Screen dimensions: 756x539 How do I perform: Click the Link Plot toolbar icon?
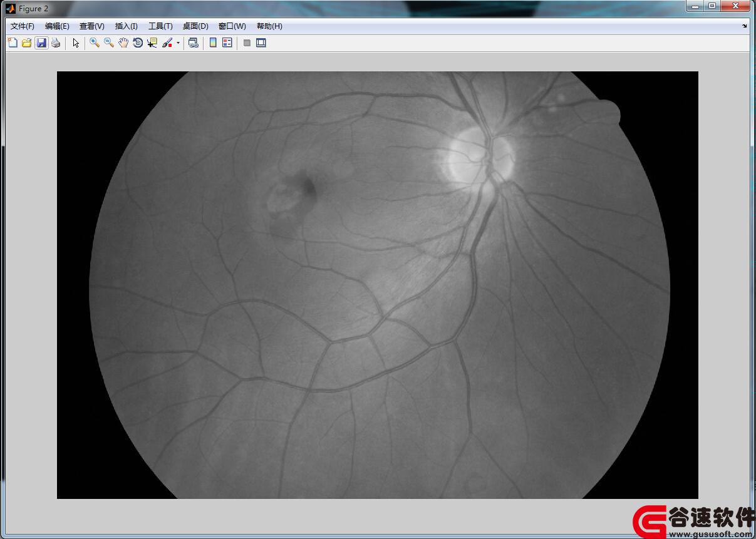(194, 43)
